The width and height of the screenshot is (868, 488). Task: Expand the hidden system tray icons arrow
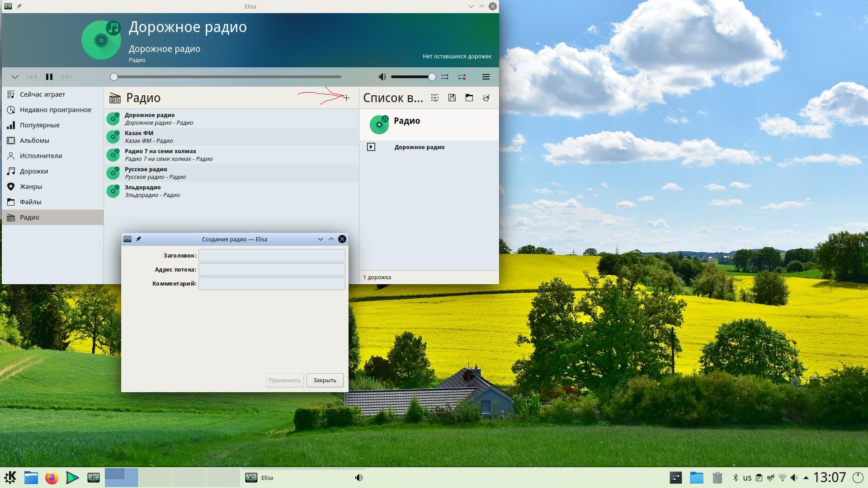[x=806, y=478]
